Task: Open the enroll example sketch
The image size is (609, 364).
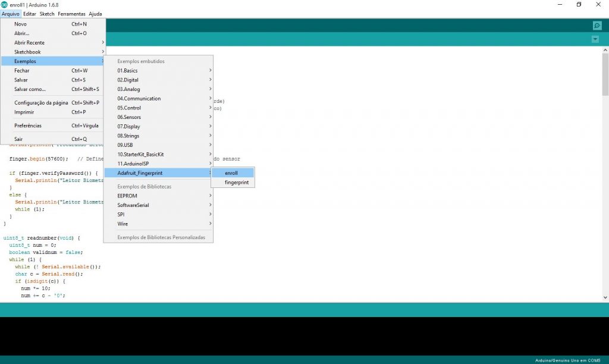Action: click(233, 173)
